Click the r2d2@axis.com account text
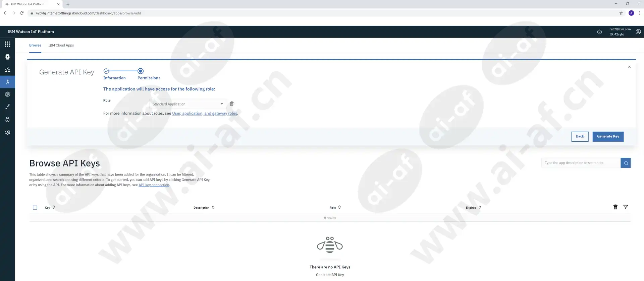 click(x=620, y=29)
